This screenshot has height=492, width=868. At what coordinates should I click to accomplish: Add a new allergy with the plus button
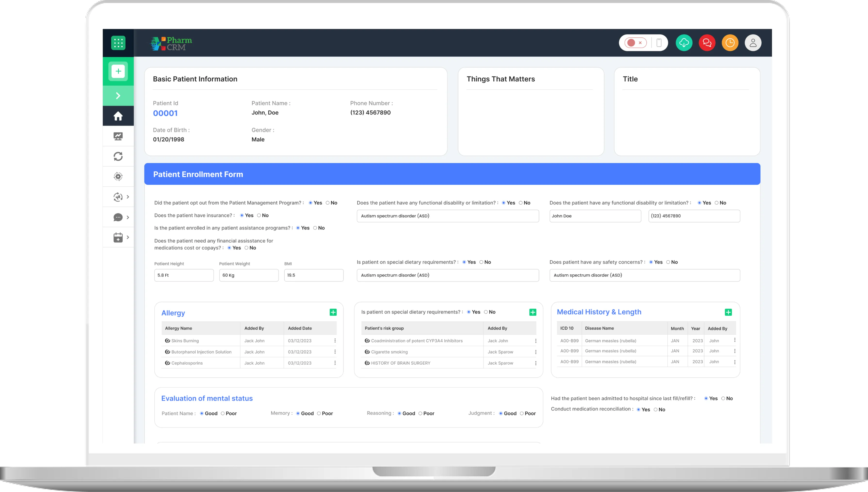333,312
